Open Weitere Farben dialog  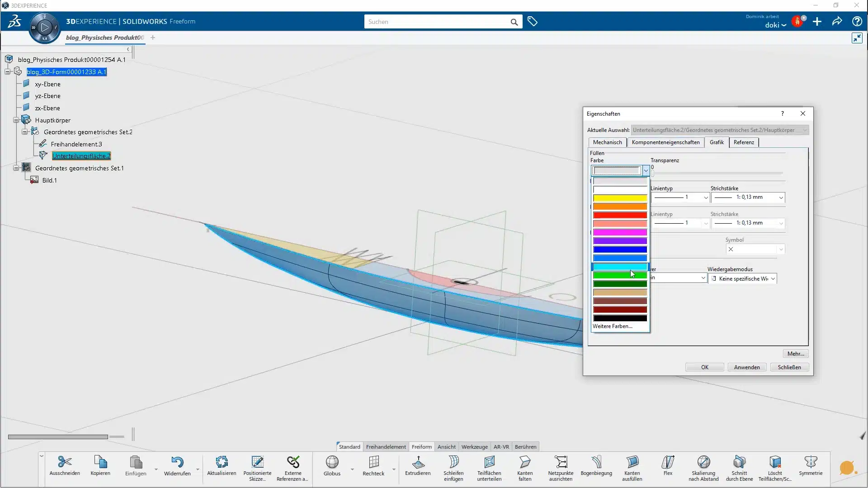(613, 326)
